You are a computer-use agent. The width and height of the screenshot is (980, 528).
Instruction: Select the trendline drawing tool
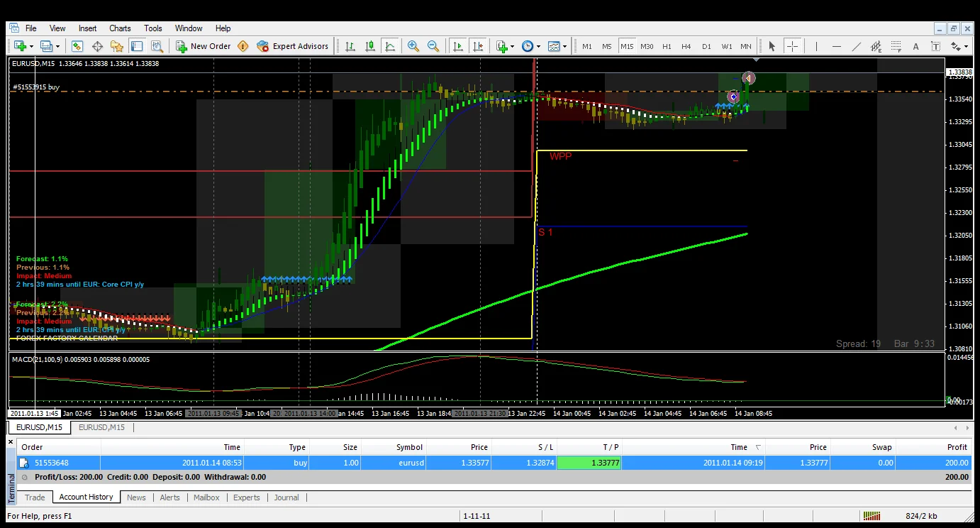tap(857, 46)
